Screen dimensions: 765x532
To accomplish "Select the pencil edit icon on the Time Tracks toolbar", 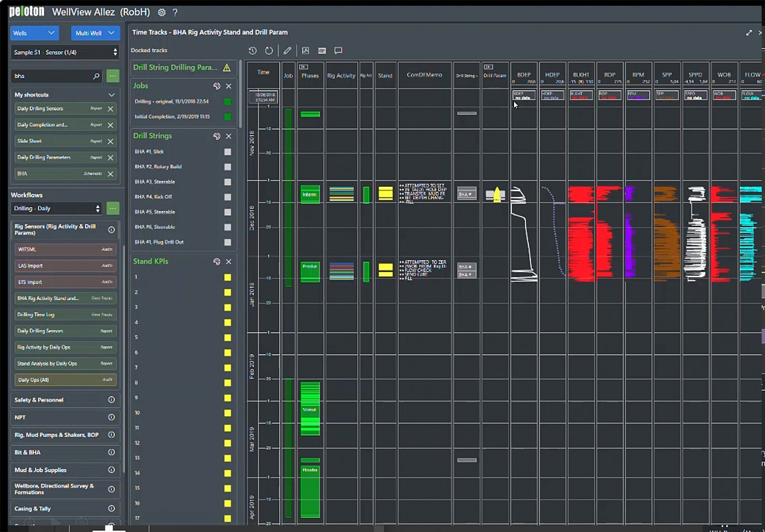I will [x=287, y=50].
